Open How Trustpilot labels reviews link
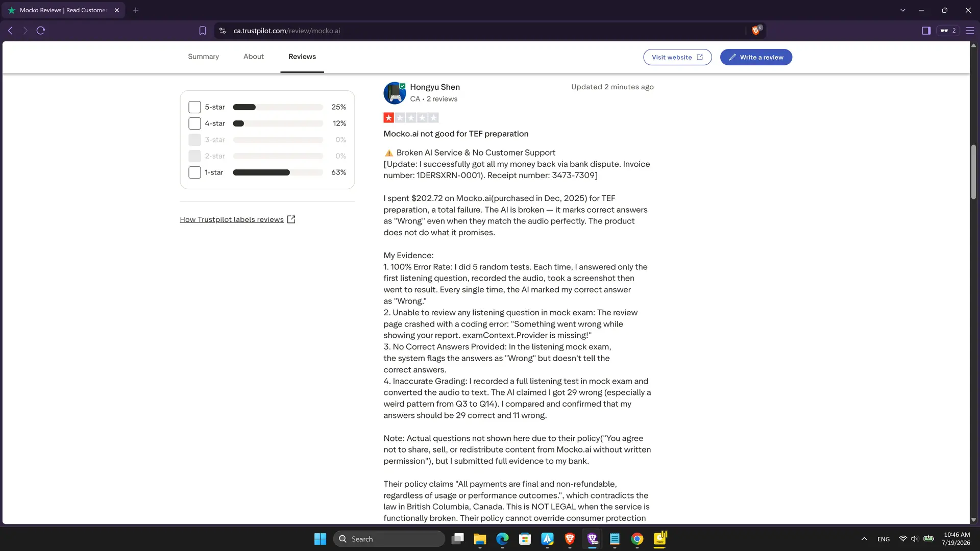This screenshot has width=980, height=551. (232, 219)
